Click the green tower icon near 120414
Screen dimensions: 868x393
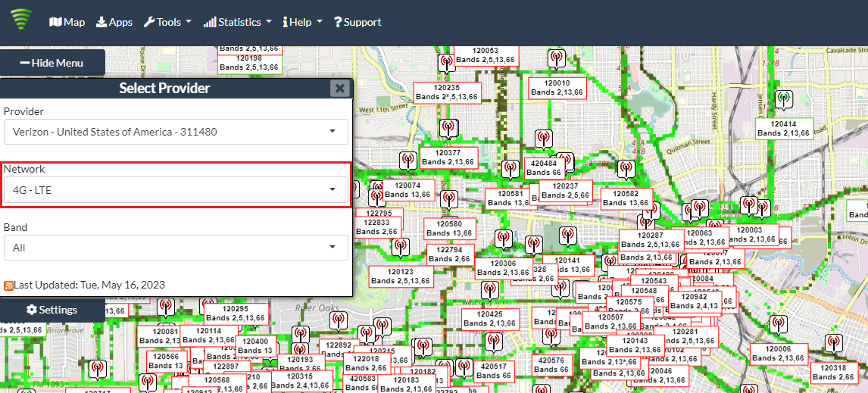click(x=784, y=99)
